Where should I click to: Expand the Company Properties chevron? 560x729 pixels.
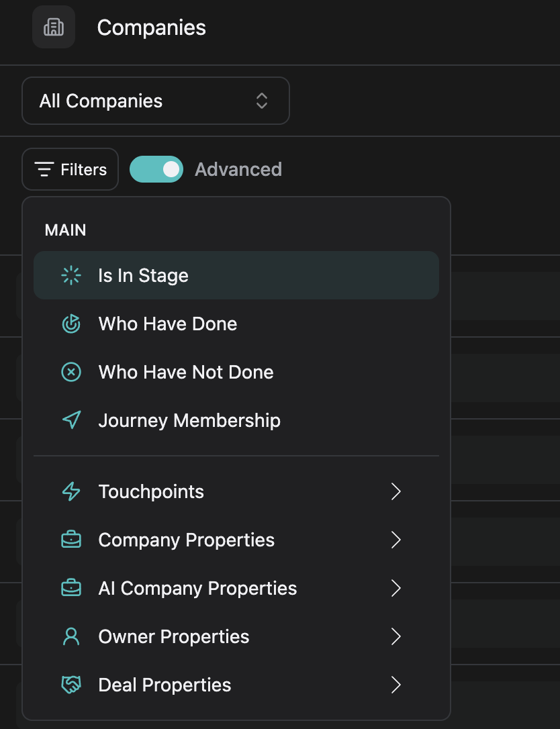pyautogui.click(x=395, y=540)
